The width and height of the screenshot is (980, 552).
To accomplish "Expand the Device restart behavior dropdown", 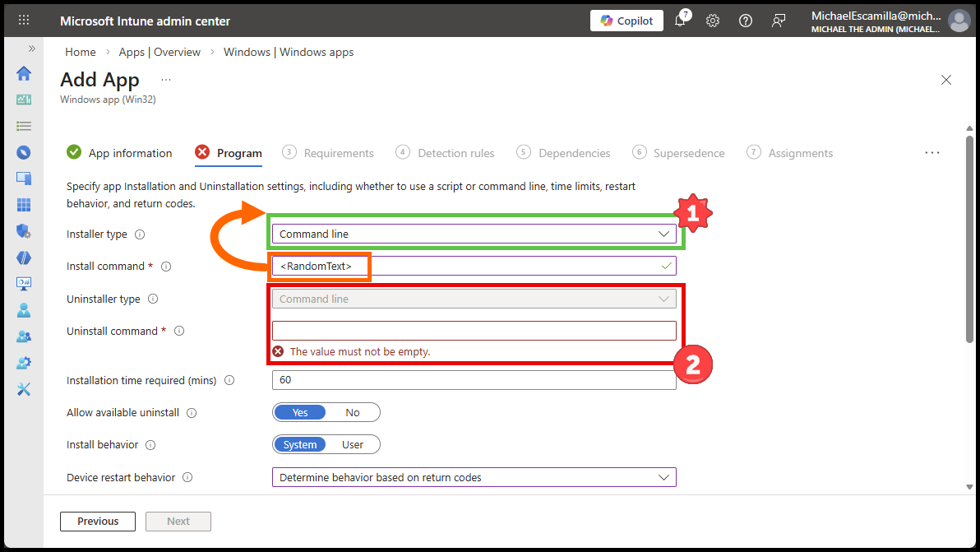I will click(663, 477).
